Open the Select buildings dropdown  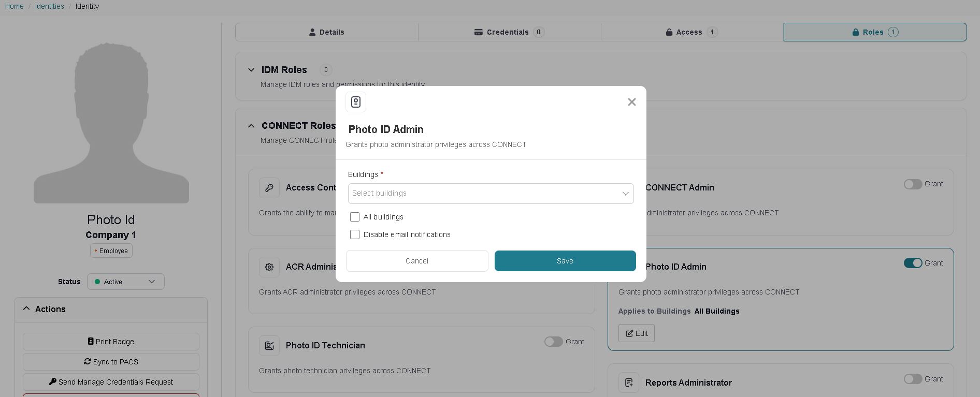coord(491,194)
